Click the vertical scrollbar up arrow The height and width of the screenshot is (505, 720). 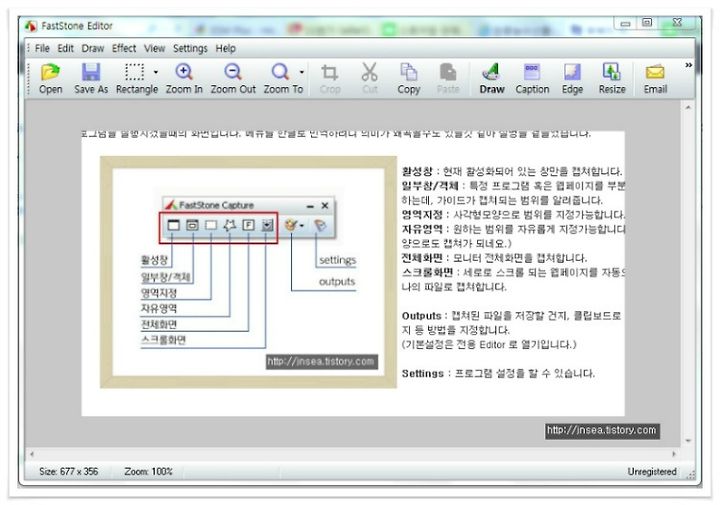click(688, 107)
